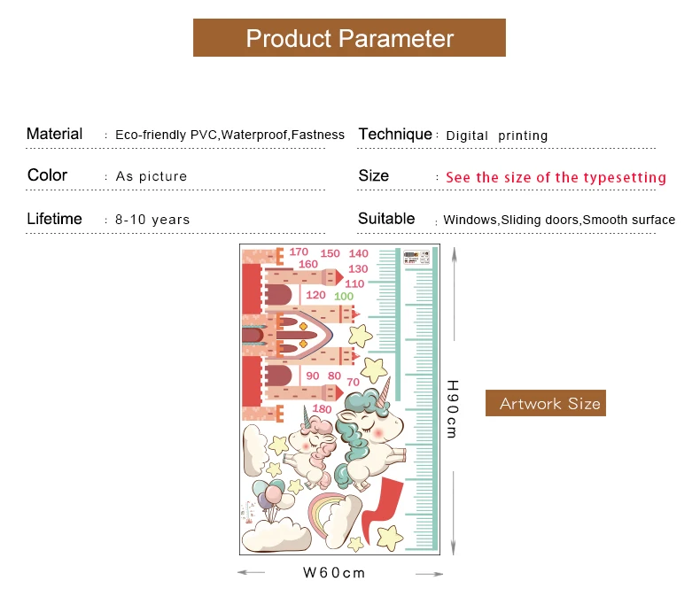Click the red ribbon flag sticker

(x=382, y=509)
